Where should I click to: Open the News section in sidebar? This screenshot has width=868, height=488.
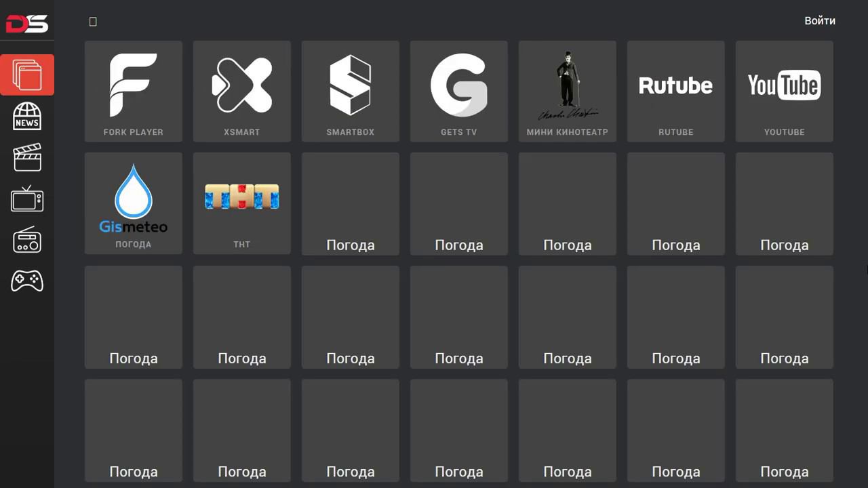pyautogui.click(x=27, y=117)
